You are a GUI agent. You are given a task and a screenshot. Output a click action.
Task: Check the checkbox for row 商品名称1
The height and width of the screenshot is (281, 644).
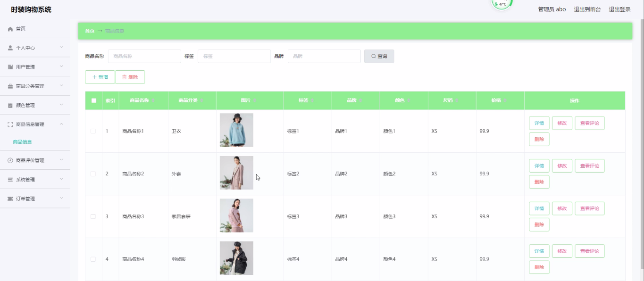point(93,131)
